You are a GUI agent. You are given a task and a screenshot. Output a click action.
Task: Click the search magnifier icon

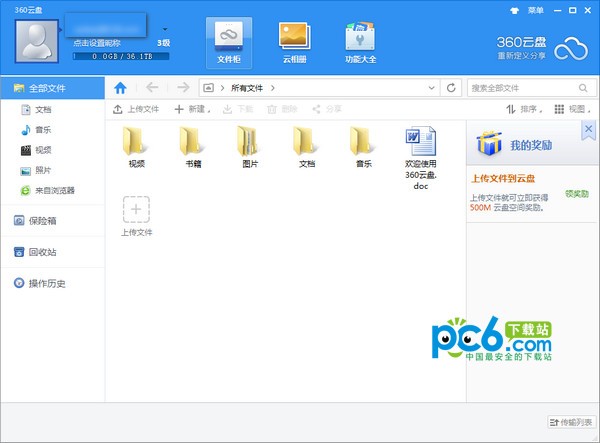coord(583,88)
